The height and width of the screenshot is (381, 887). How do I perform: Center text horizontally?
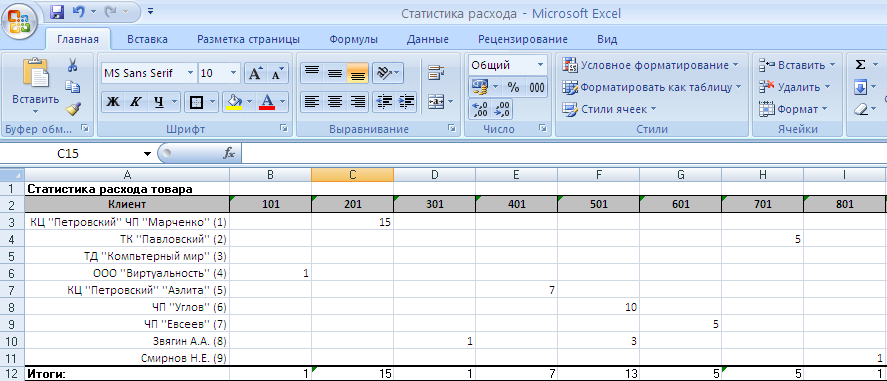click(335, 102)
